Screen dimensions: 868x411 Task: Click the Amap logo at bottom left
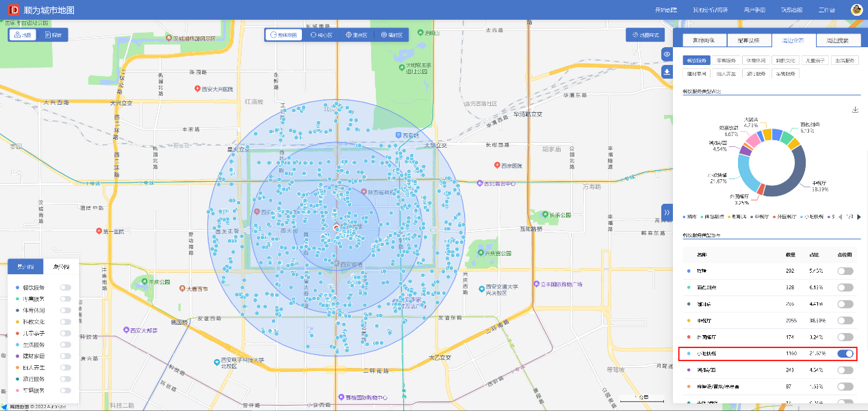[3, 407]
